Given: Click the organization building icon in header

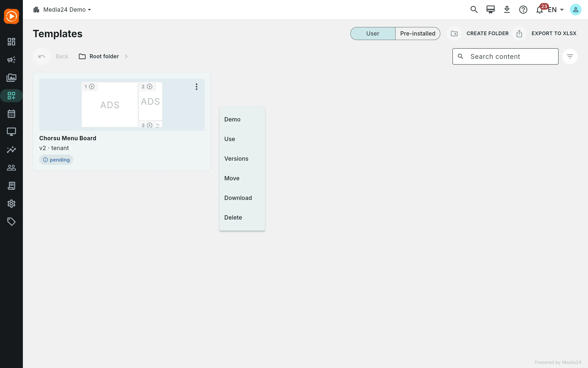Looking at the screenshot, I should (37, 9).
